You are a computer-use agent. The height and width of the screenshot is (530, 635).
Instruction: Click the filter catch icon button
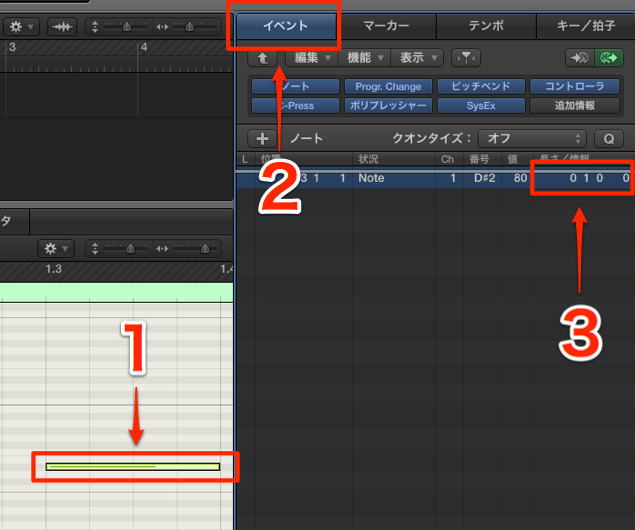click(x=466, y=58)
